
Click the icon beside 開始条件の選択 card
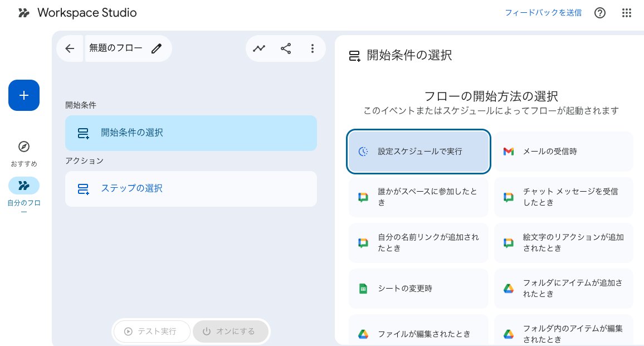[x=84, y=133]
